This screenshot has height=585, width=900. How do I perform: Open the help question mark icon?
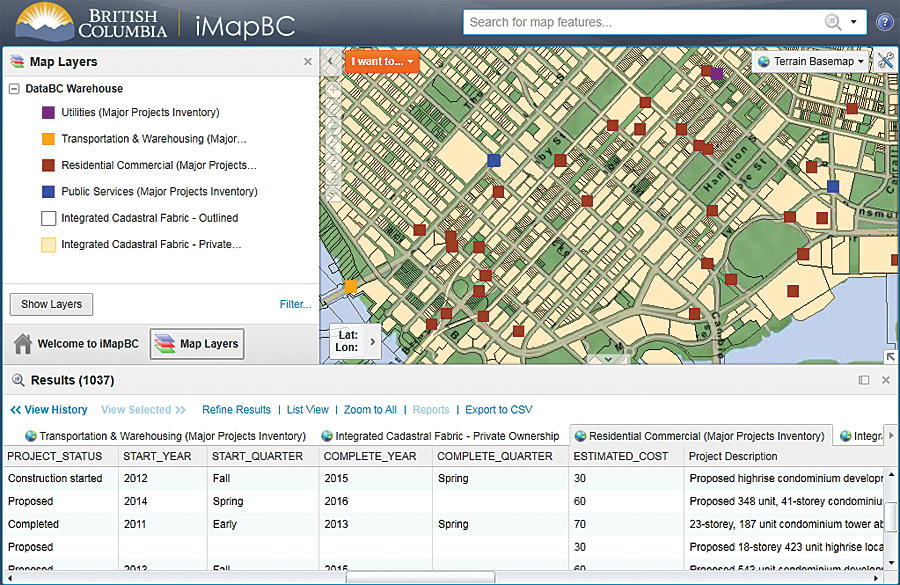tap(885, 22)
